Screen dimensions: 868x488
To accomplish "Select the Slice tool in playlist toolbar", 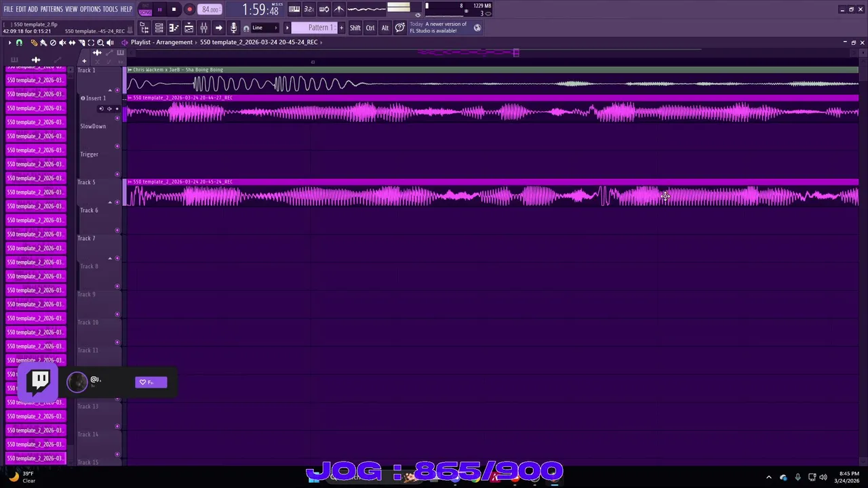I will tap(81, 43).
